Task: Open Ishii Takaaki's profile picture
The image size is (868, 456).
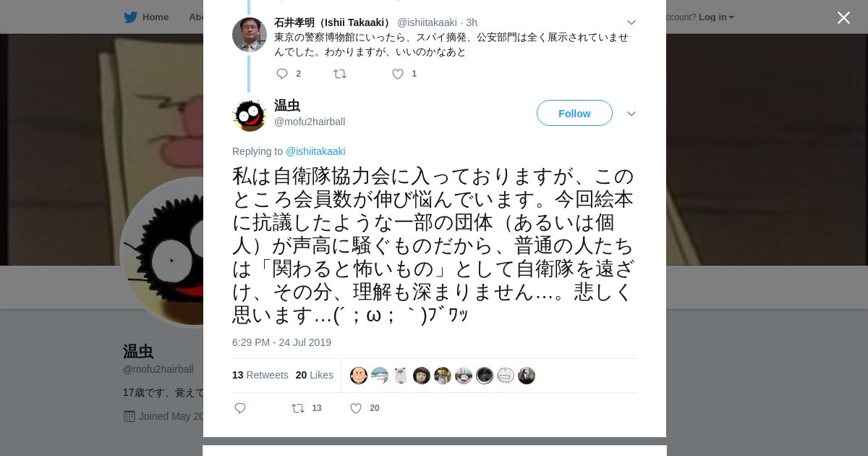Action: [250, 34]
